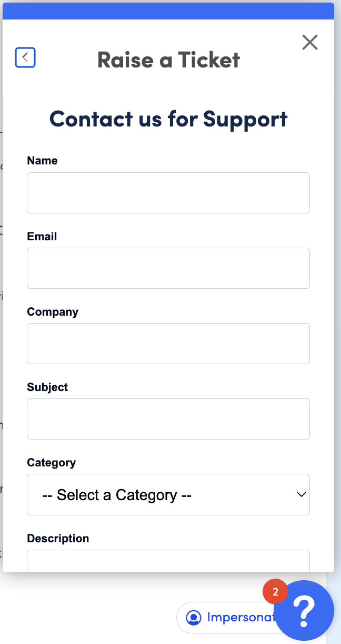The height and width of the screenshot is (644, 341).
Task: Click the red notification badge showing 2
Action: (x=275, y=592)
